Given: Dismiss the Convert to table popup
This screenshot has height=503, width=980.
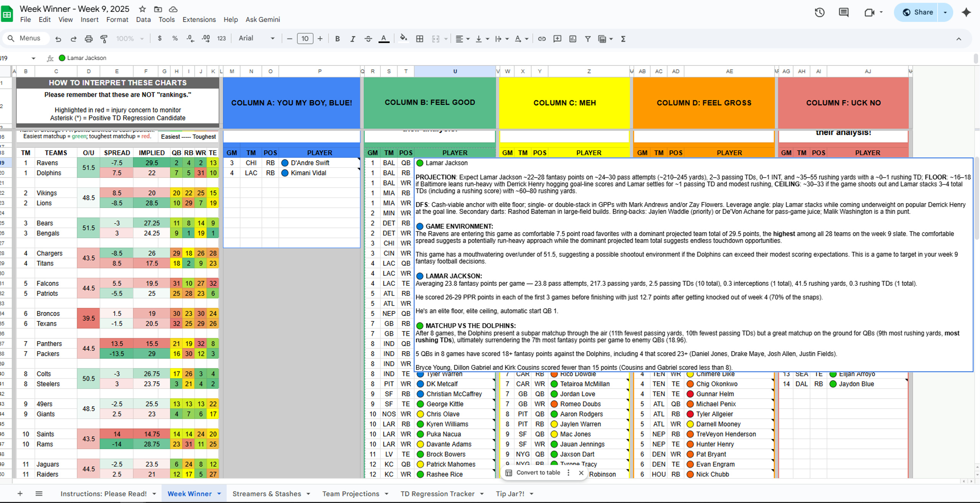Looking at the screenshot, I should pos(581,473).
